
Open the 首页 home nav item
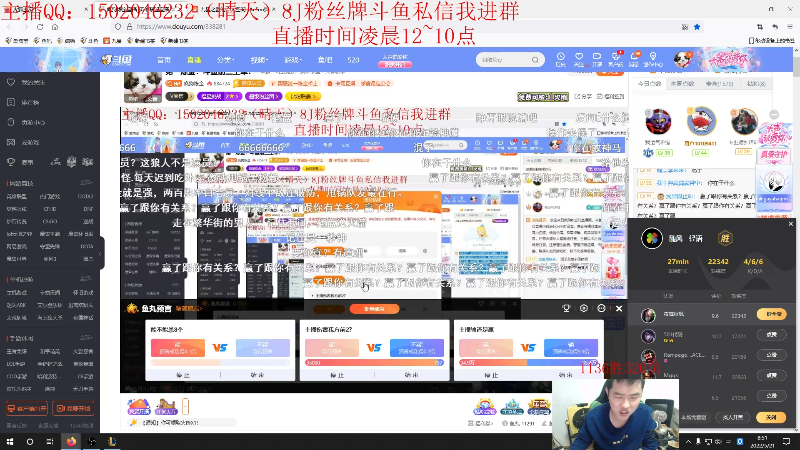[164, 60]
